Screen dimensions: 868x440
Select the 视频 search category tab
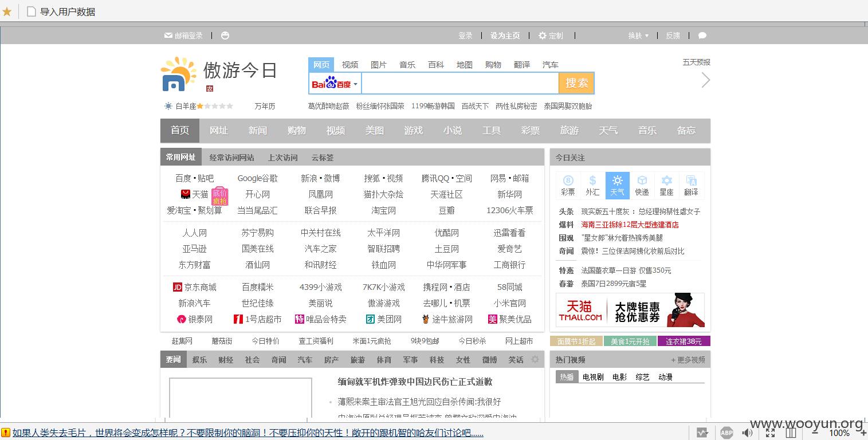(x=350, y=65)
